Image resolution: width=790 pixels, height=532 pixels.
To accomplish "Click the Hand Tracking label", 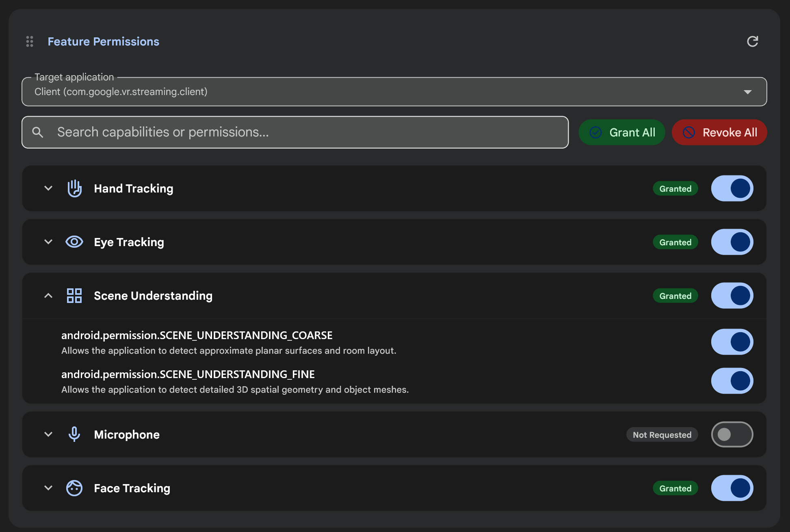I will [x=134, y=188].
